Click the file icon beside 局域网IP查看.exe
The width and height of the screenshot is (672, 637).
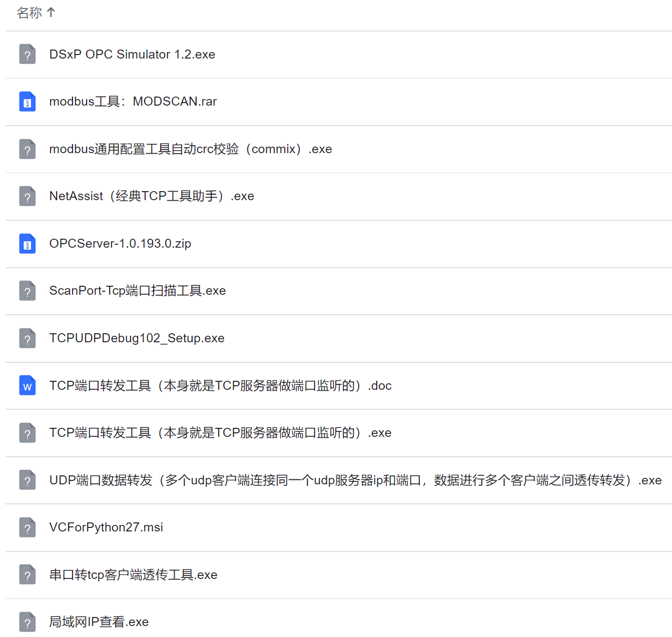tap(28, 622)
